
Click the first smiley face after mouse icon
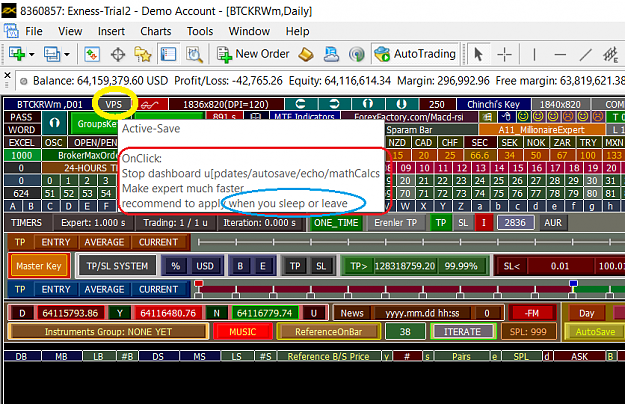pos(523,117)
